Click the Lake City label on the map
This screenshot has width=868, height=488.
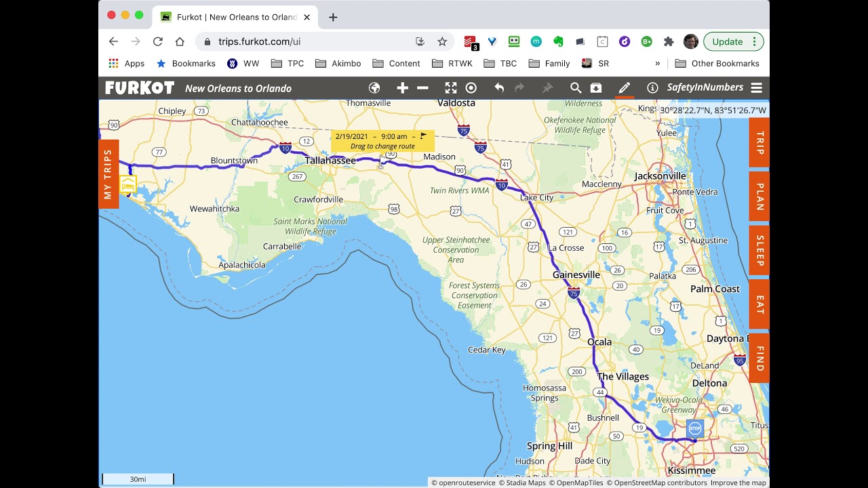coord(536,197)
